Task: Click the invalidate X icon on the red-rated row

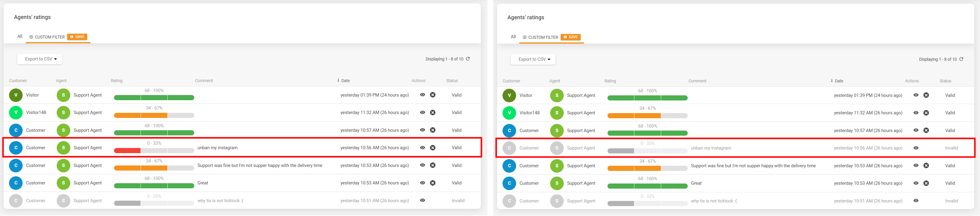Action: coord(433,148)
